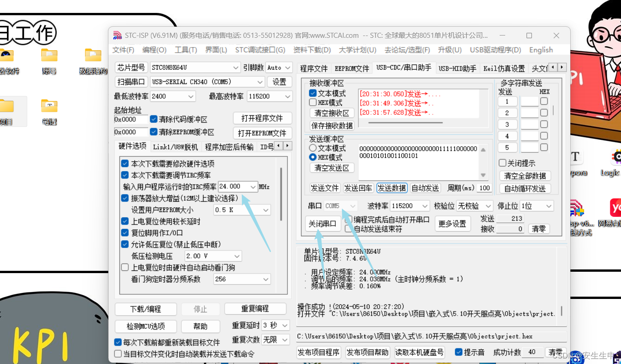
Task: Click the send buffer scroll-down arrow
Action: (483, 175)
